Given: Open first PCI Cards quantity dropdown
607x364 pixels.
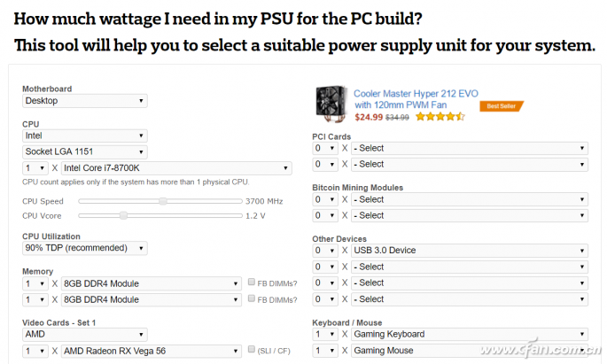Looking at the screenshot, I should point(323,149).
